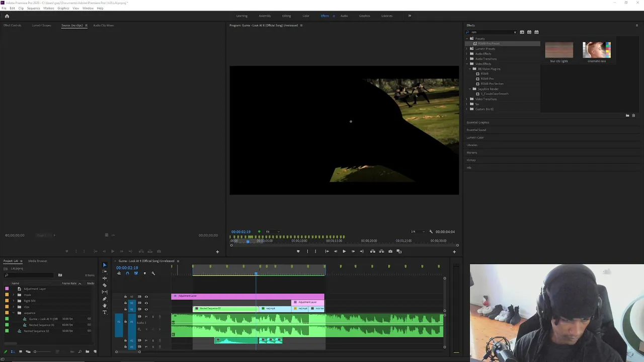This screenshot has height=362, width=644.
Task: Play the program monitor sequence
Action: 344,251
